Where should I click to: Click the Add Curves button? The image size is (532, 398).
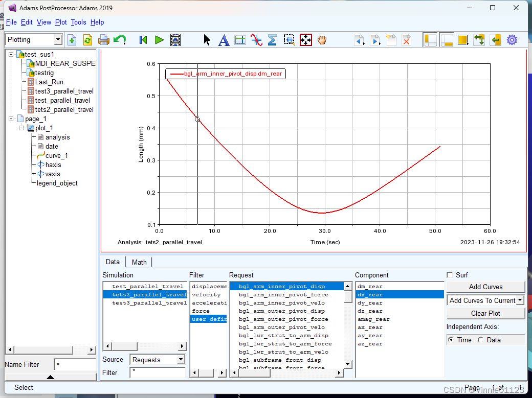[485, 287]
